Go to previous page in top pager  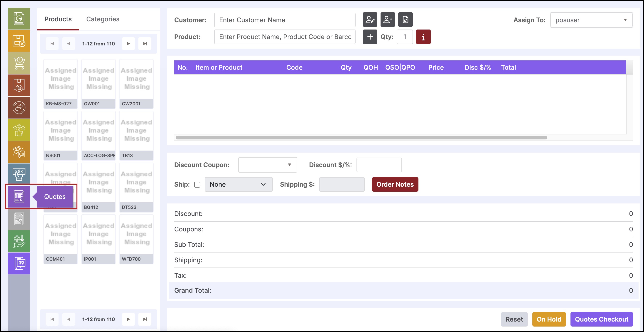69,44
